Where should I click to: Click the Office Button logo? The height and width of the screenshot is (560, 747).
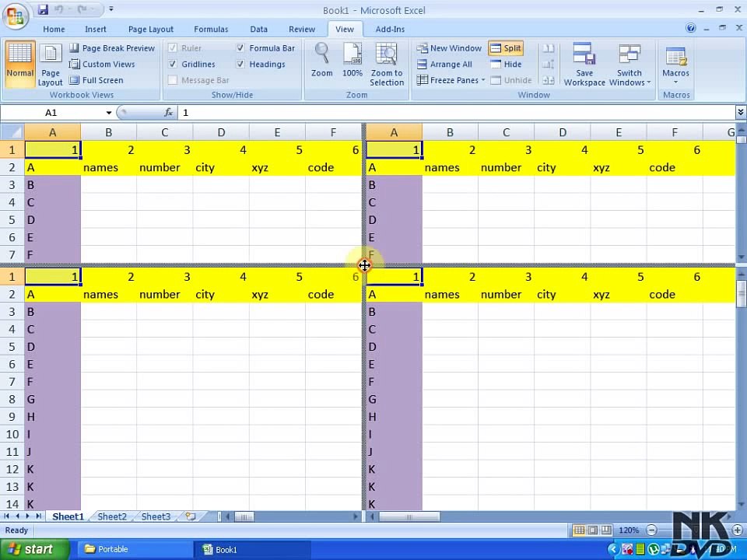16,16
